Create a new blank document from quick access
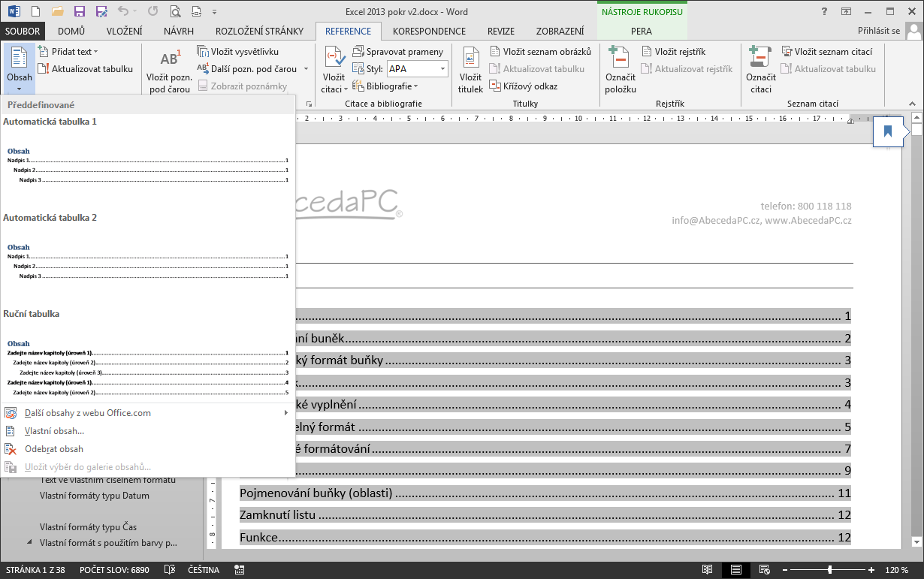 coord(36,11)
